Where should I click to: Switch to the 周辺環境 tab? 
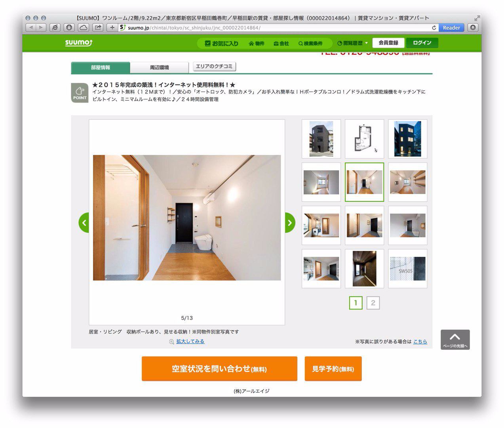(x=159, y=67)
